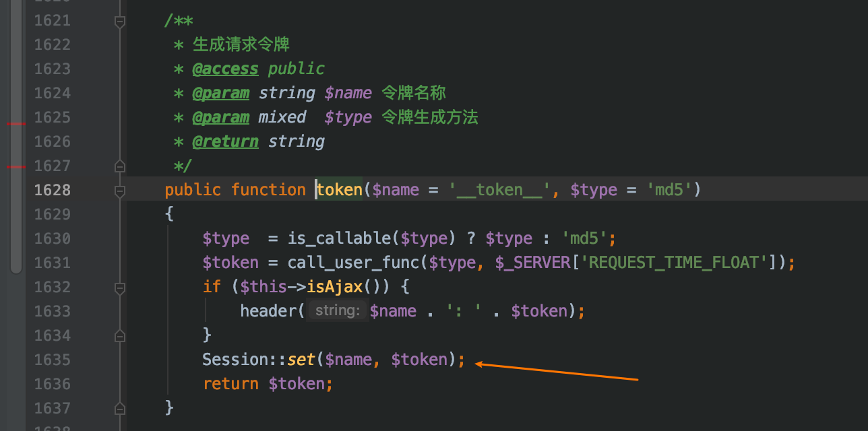The height and width of the screenshot is (431, 868).
Task: Click the 'string:' parameter inlay hint
Action: point(337,311)
